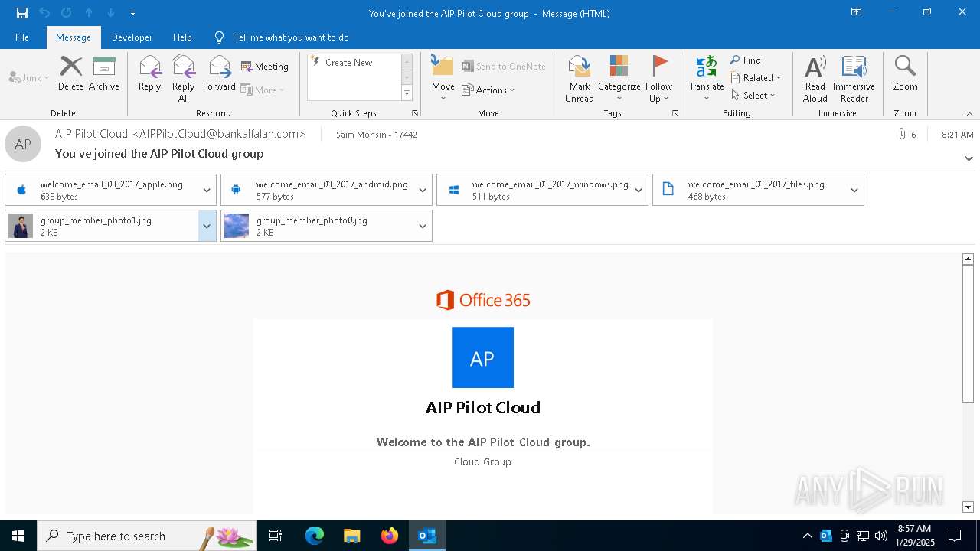The height and width of the screenshot is (551, 980).
Task: Click the message body vertical scrollbar
Action: tap(968, 333)
